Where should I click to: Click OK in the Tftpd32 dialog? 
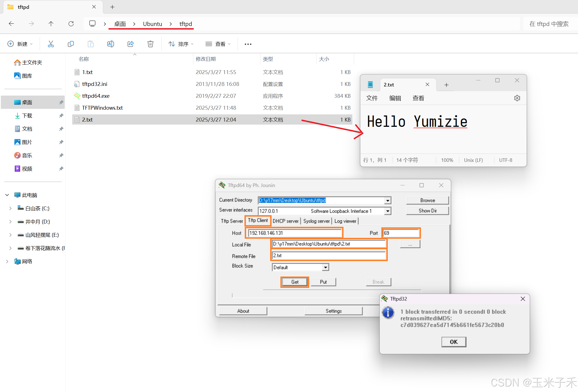tap(454, 342)
